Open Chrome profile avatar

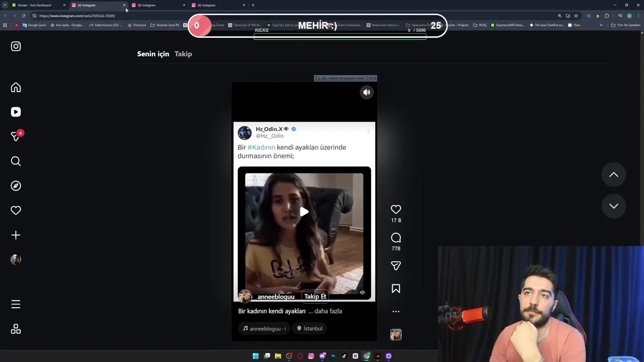click(x=629, y=16)
